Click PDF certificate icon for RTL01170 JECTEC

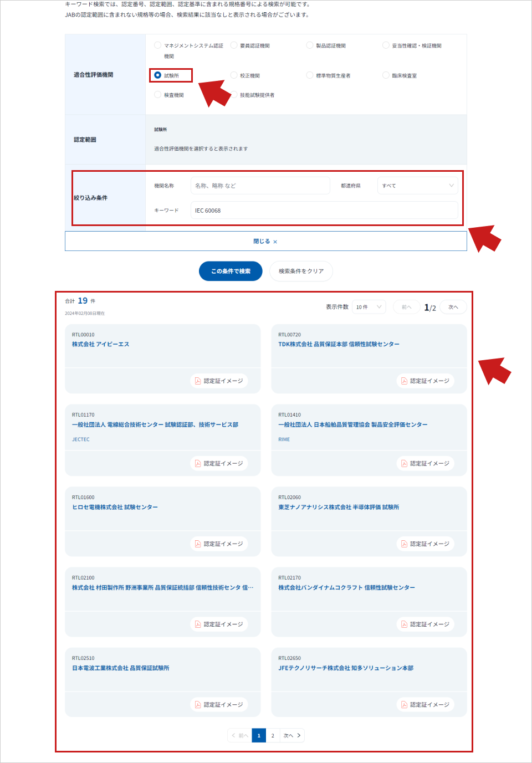pos(198,463)
